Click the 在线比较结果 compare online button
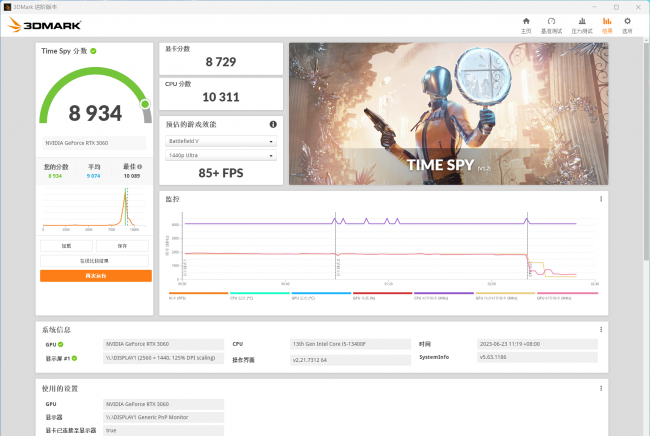The image size is (650, 436). point(94,261)
